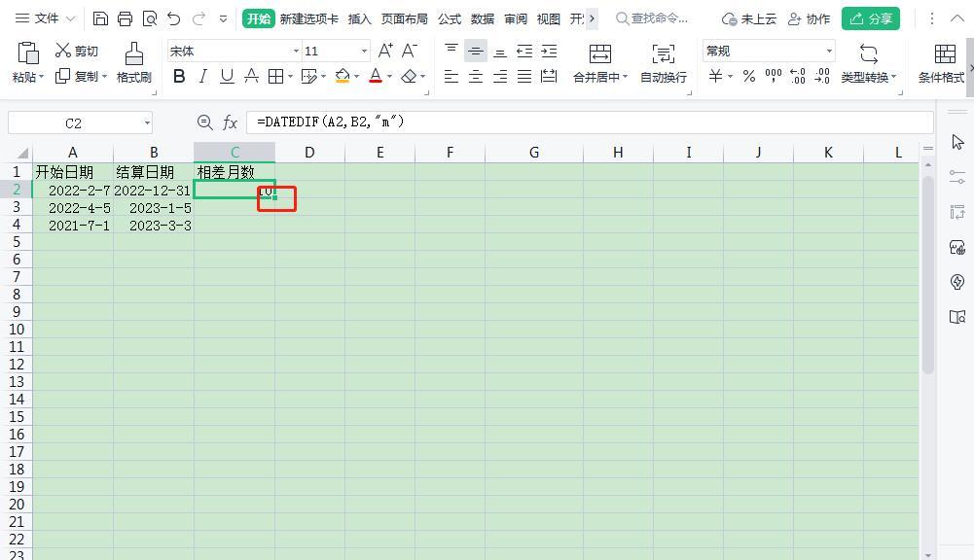The width and height of the screenshot is (974, 560).
Task: Switch to the 页面布局 tab
Action: click(405, 19)
